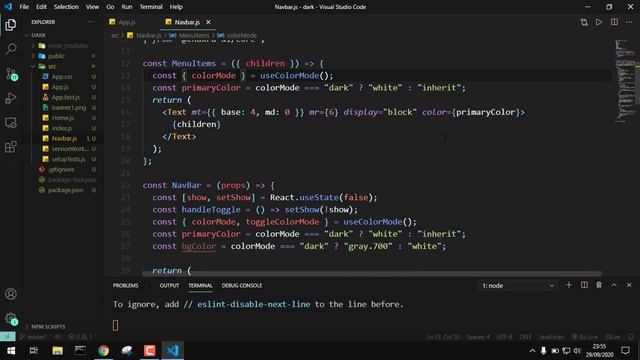Open .gitignore in the explorer
640x360 pixels.
(61, 169)
